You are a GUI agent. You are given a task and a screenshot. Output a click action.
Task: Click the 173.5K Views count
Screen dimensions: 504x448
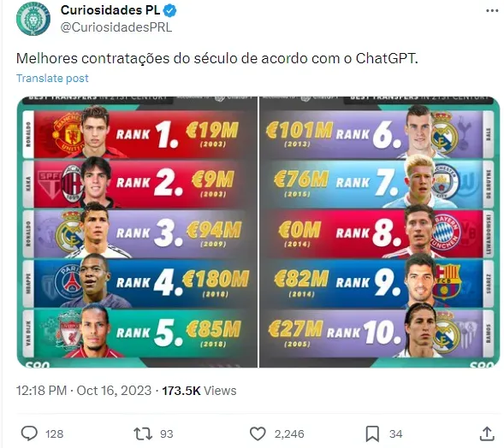[199, 391]
